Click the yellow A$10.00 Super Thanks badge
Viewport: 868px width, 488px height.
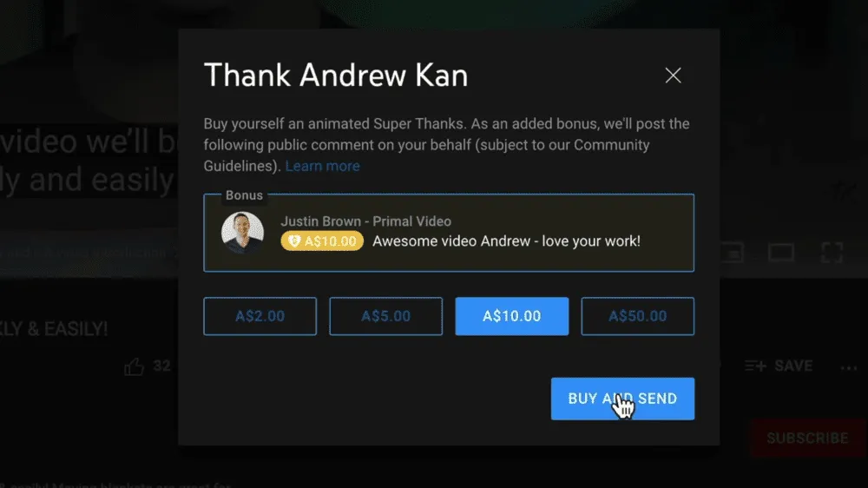[x=322, y=241]
